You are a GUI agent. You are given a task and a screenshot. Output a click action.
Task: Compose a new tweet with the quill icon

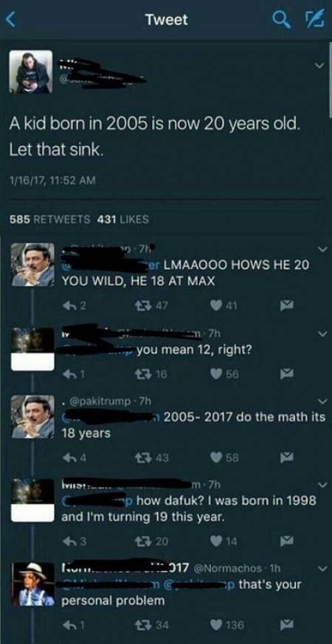315,19
